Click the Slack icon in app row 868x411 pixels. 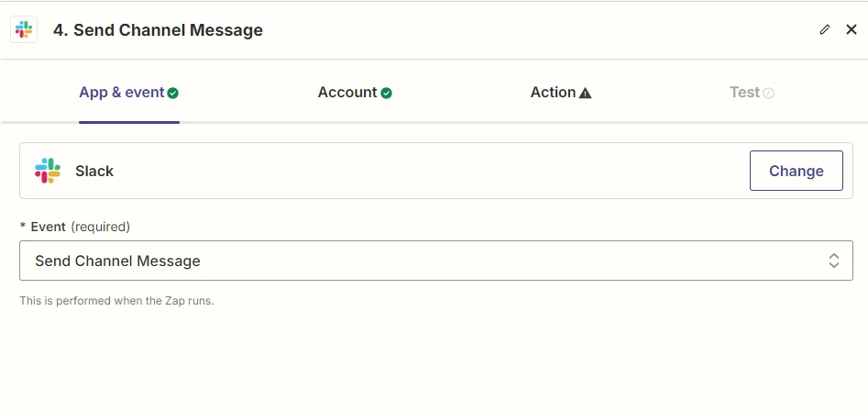click(48, 171)
